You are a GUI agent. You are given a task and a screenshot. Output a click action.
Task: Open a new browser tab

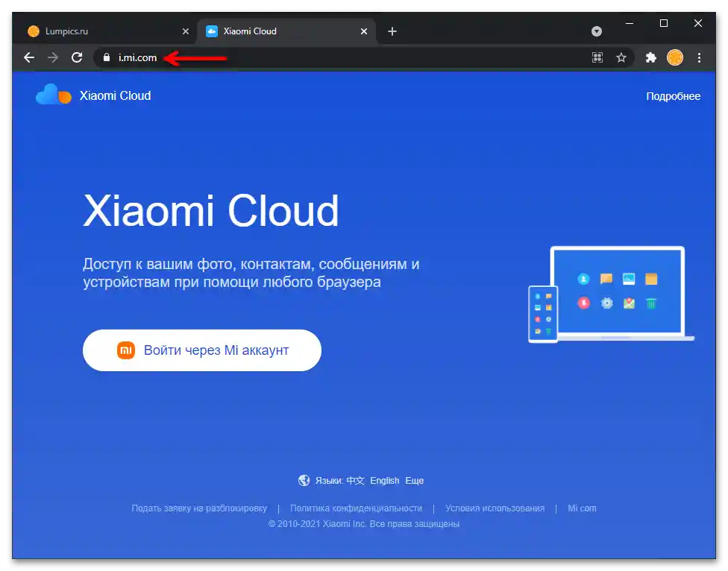[x=392, y=31]
